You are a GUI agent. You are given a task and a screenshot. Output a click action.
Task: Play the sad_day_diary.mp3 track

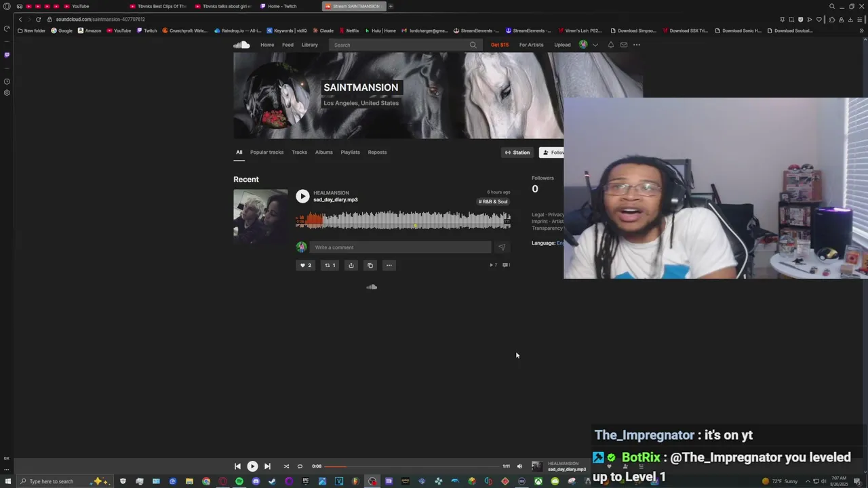click(302, 196)
